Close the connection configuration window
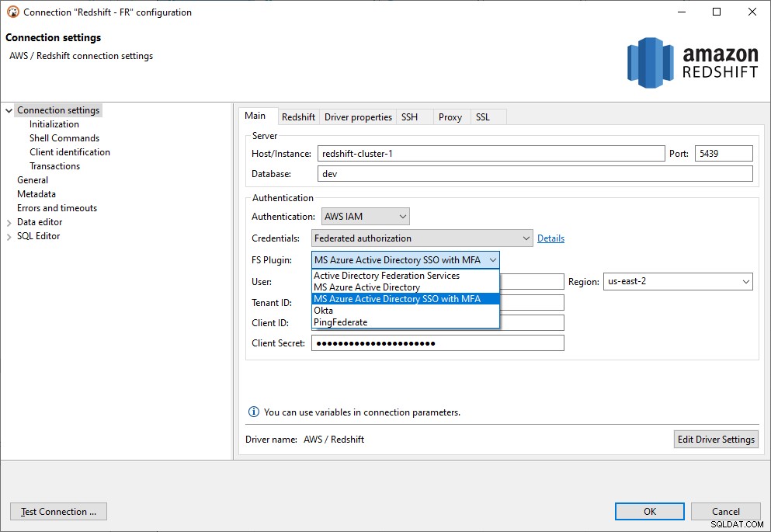The image size is (771, 532). point(752,12)
